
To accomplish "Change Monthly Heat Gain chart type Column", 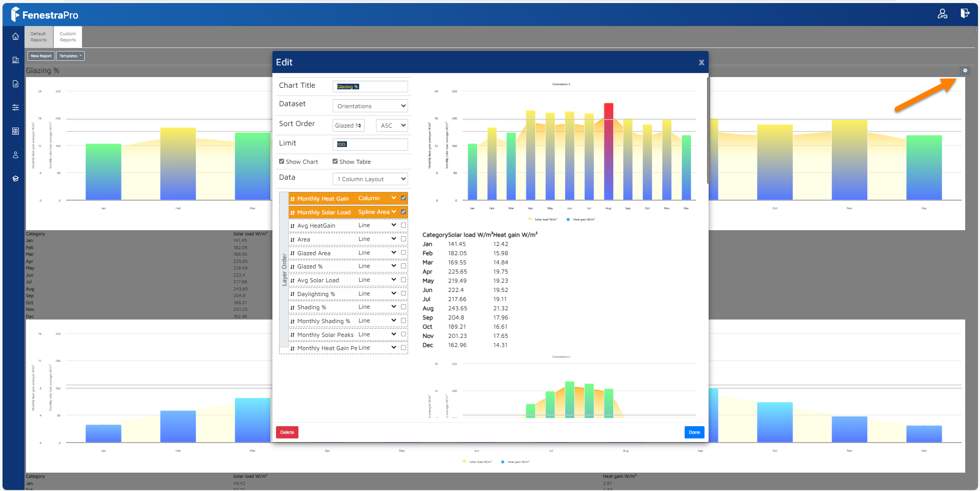I will (377, 198).
